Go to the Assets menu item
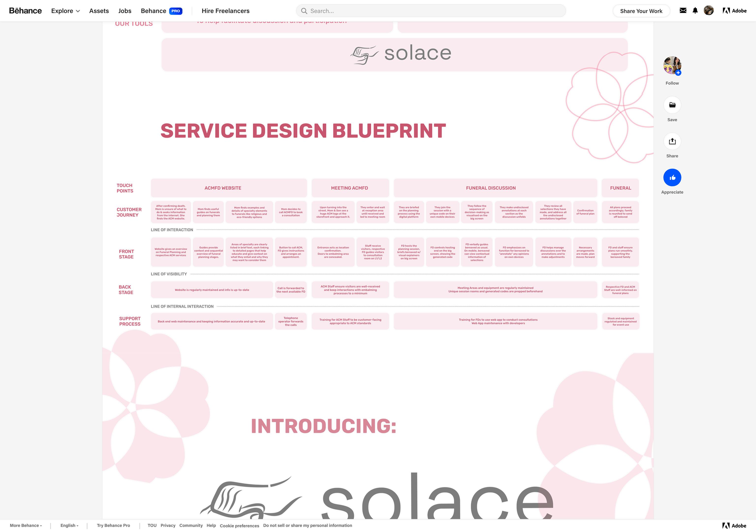756x532 pixels. 99,11
